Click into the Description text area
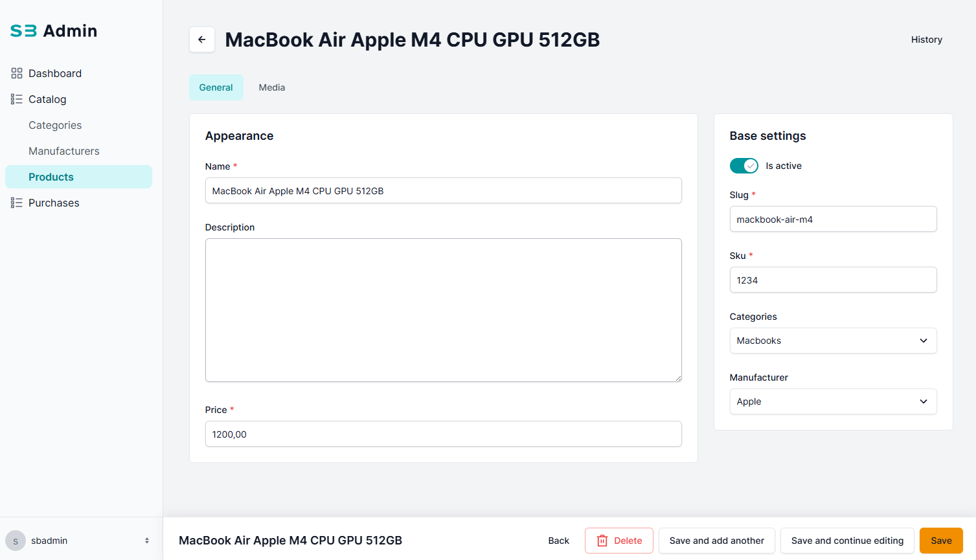 pyautogui.click(x=444, y=310)
